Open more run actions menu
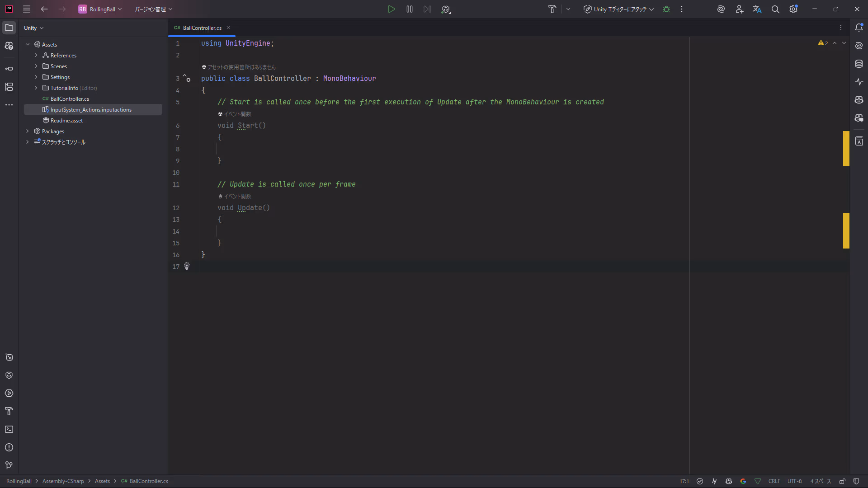 tap(682, 9)
